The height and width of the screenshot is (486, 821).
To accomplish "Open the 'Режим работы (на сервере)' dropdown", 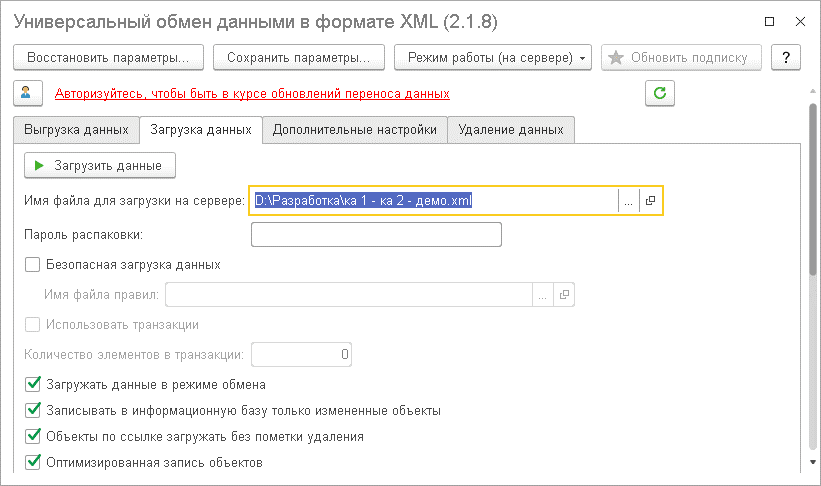I will point(493,57).
